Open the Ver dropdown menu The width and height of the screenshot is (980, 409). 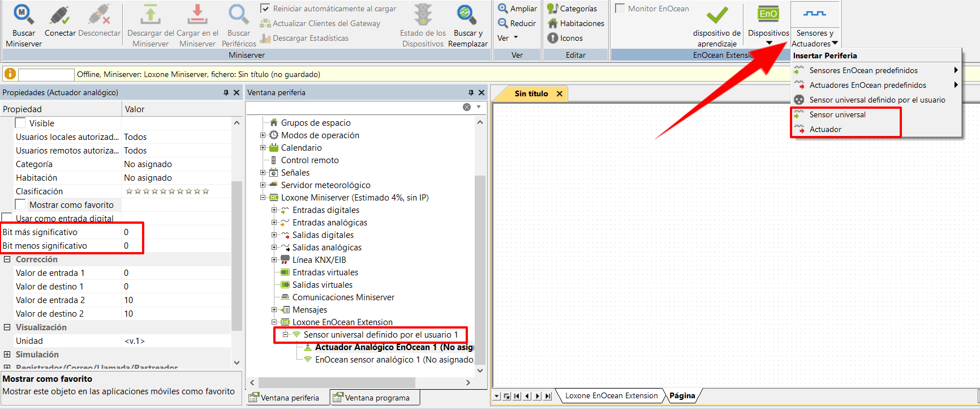pyautogui.click(x=508, y=38)
